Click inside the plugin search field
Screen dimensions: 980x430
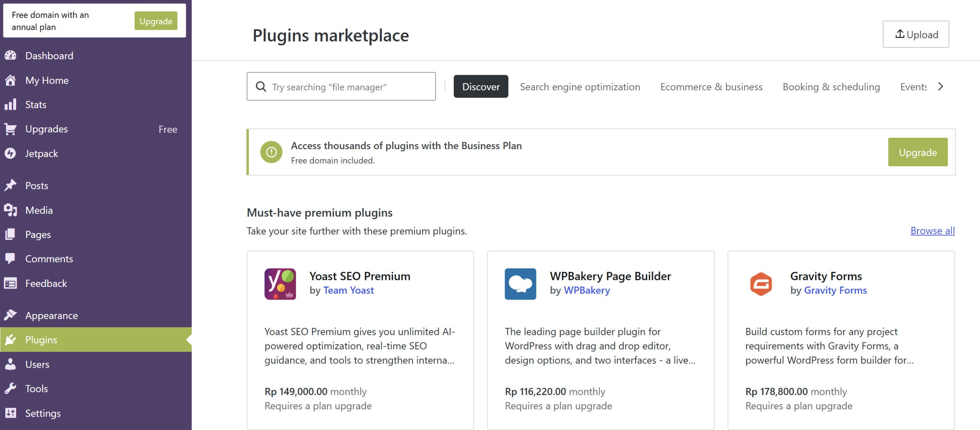click(x=345, y=86)
